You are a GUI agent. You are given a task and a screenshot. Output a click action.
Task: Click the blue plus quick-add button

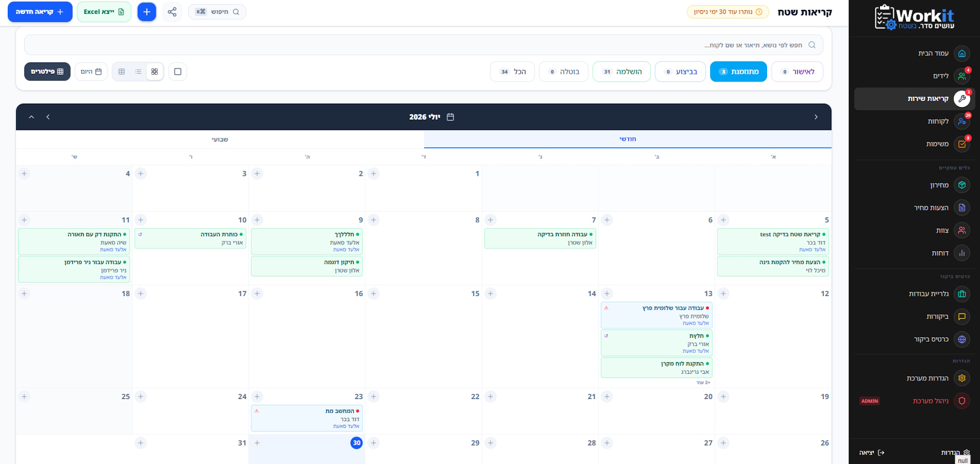[x=146, y=12]
